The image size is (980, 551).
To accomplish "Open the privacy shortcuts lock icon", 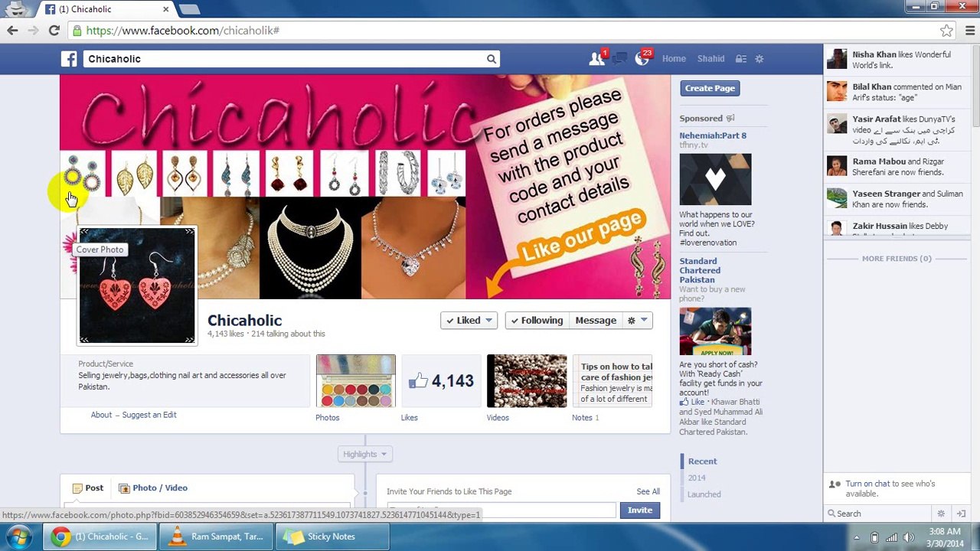I will click(x=740, y=59).
